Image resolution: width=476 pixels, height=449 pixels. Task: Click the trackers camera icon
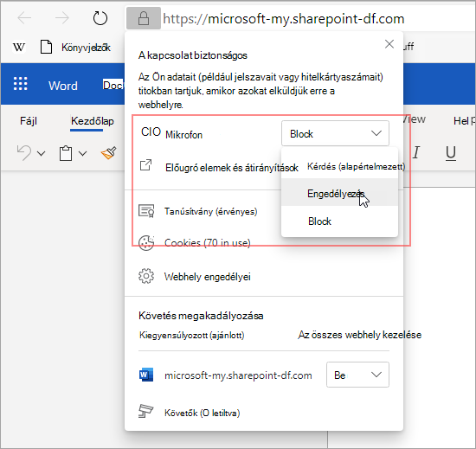(146, 412)
